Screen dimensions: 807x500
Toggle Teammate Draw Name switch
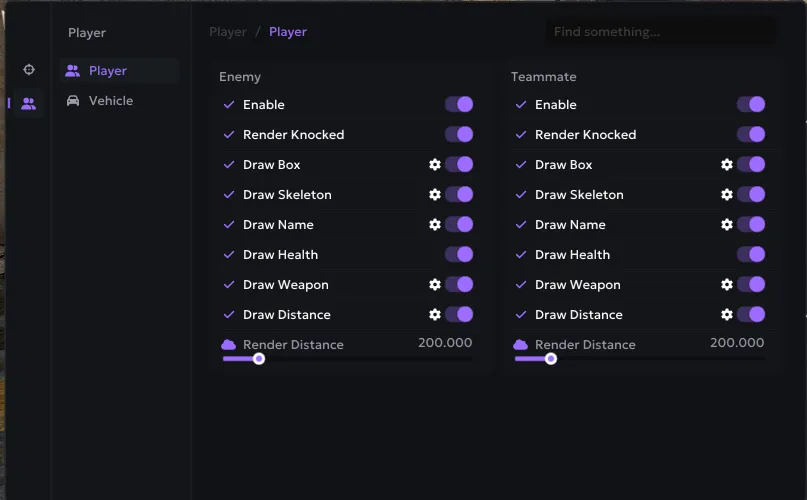(x=751, y=225)
